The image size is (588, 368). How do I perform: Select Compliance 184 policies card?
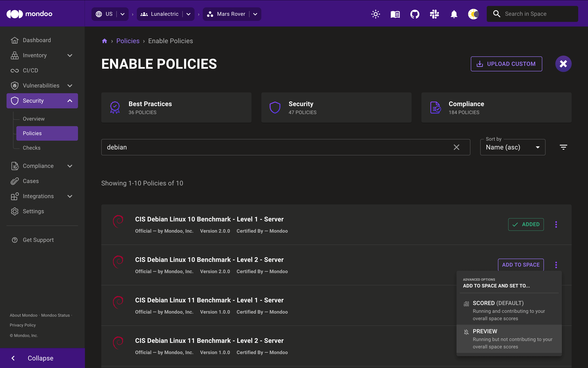click(x=496, y=107)
